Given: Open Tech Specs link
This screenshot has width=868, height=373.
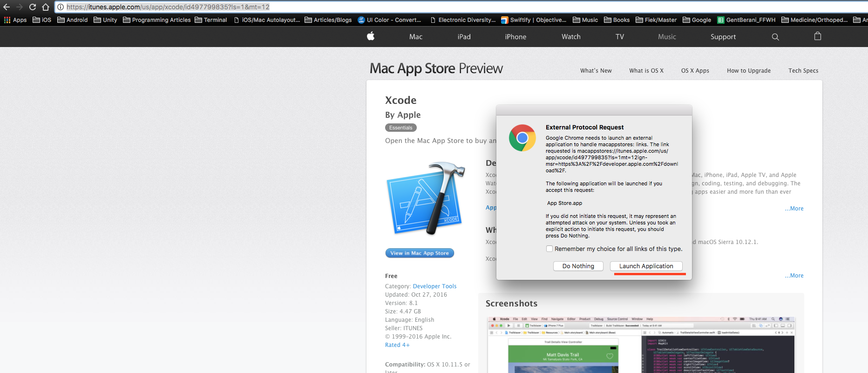Looking at the screenshot, I should click(803, 71).
